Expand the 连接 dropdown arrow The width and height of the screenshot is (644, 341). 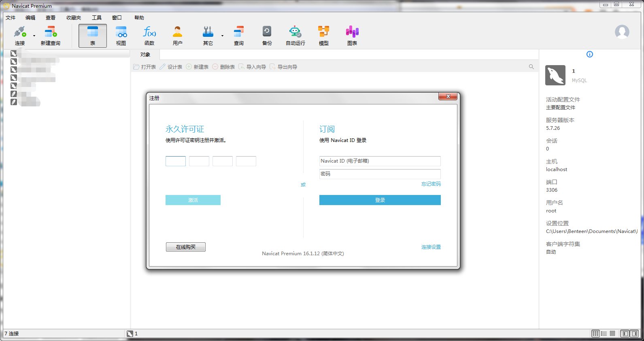[x=34, y=36]
